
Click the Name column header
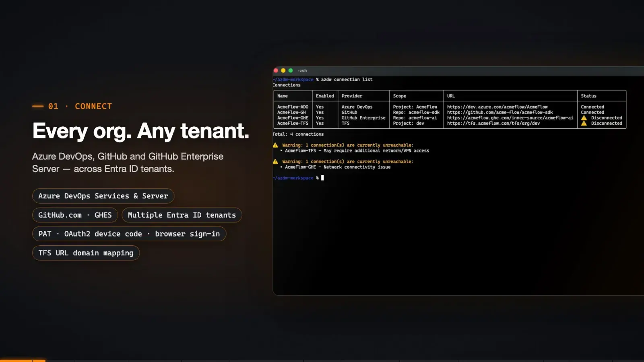click(283, 96)
